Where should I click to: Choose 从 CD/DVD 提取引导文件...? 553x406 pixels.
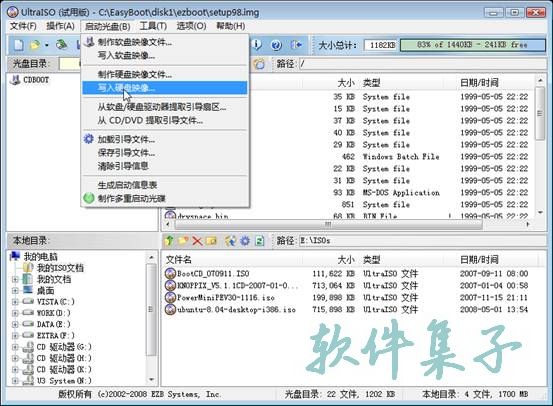pos(165,120)
